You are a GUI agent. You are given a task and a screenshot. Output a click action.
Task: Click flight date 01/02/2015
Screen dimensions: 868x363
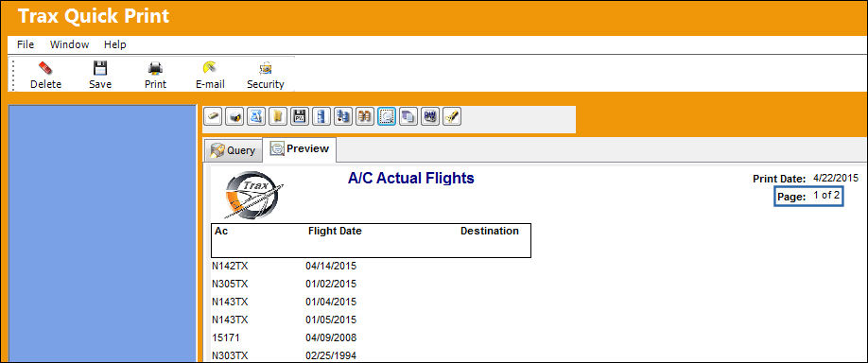pos(331,284)
